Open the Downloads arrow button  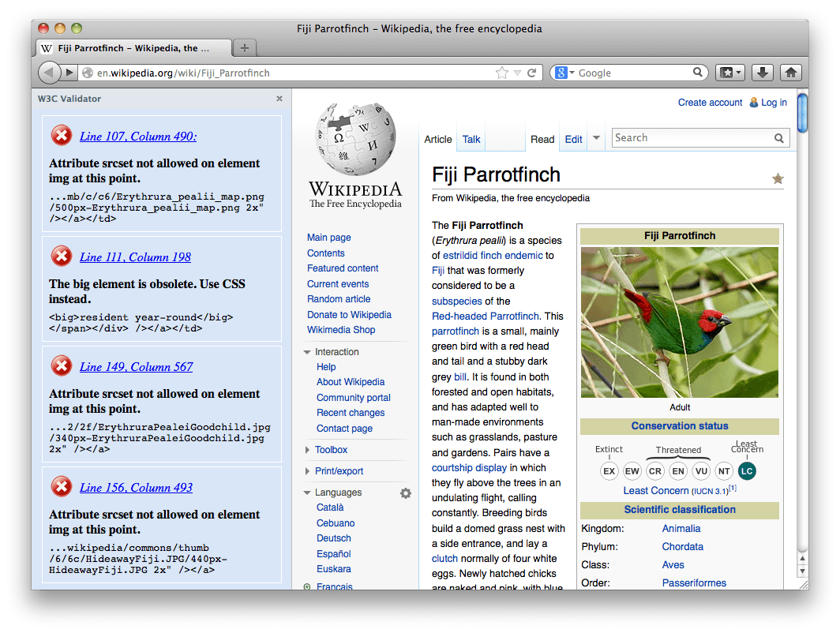(762, 73)
